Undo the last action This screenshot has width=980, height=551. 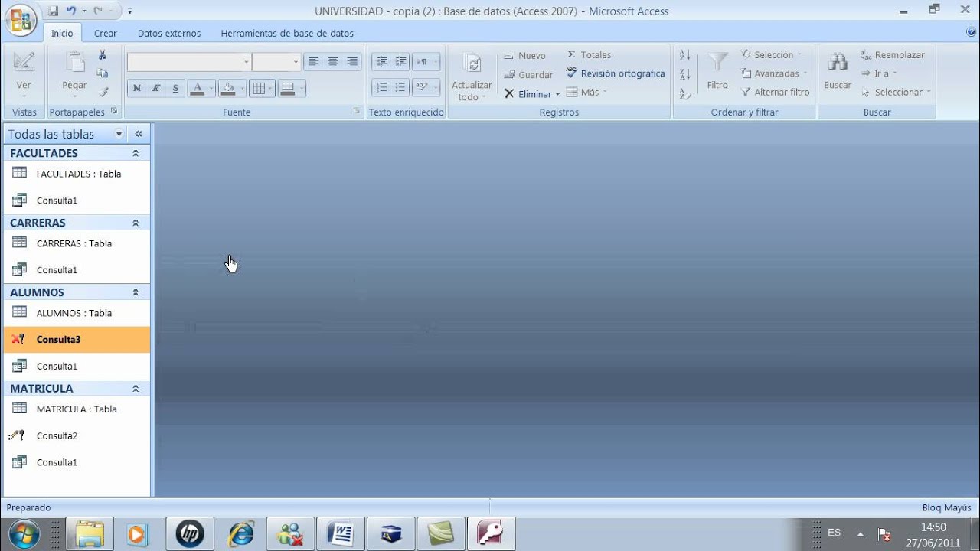coord(71,11)
